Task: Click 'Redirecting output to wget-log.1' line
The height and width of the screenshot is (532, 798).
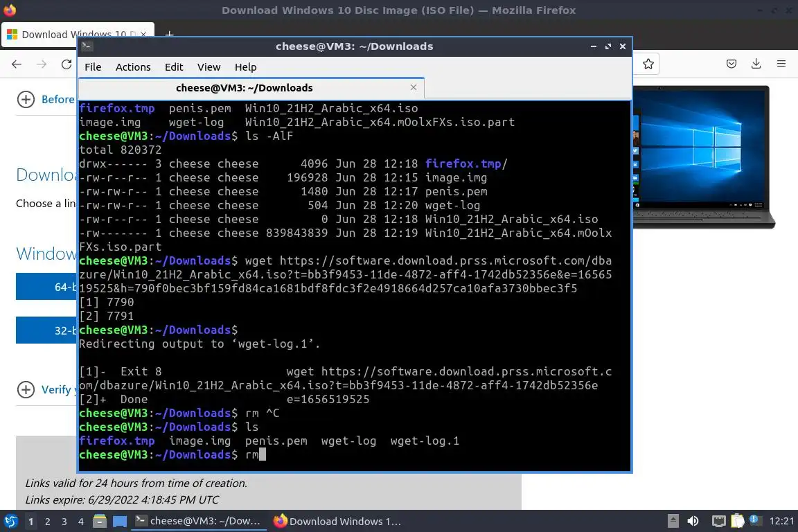Action: pos(199,344)
